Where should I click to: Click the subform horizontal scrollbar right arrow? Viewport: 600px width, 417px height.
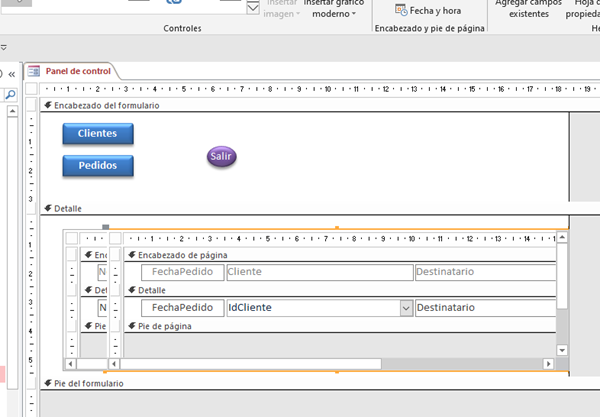[x=548, y=364]
